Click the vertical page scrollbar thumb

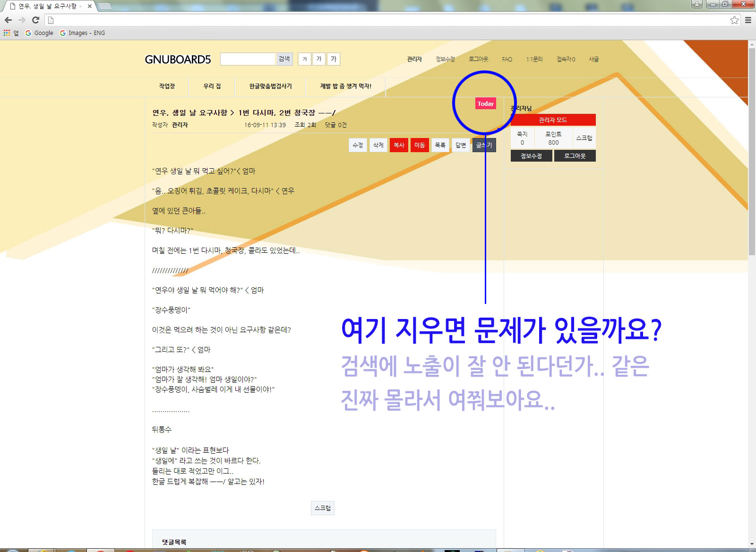pos(752,151)
